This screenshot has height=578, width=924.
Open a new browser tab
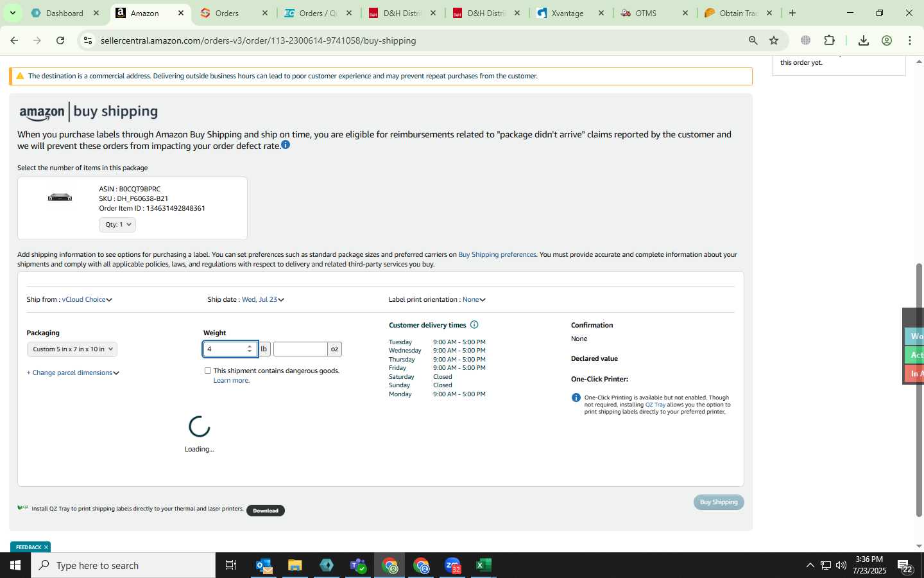point(792,13)
